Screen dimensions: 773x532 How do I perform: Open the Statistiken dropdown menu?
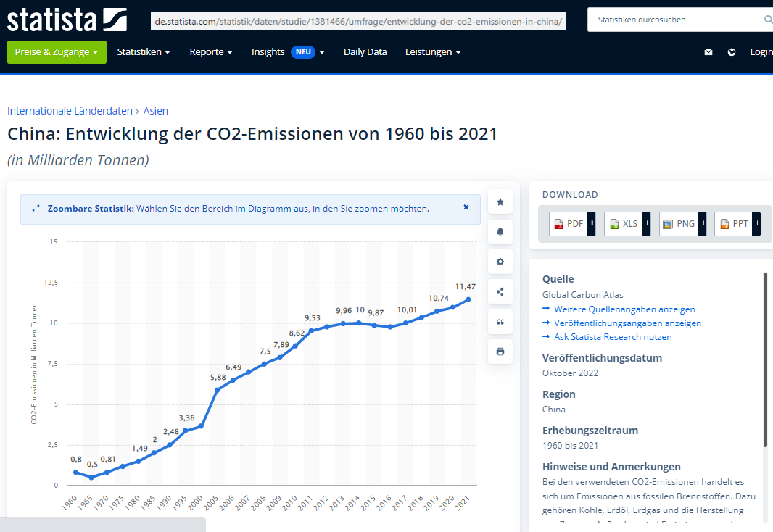point(144,52)
